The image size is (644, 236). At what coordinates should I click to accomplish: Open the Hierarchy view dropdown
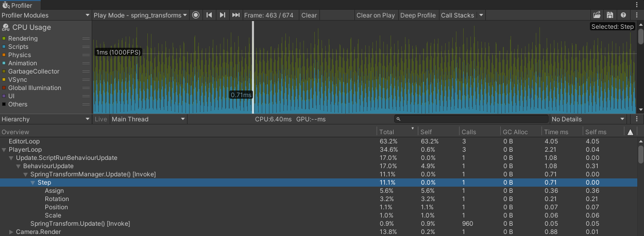46,119
